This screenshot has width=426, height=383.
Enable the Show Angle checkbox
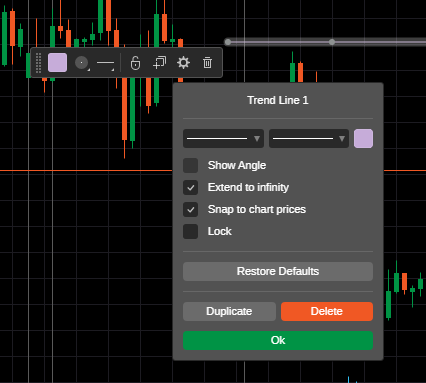pyautogui.click(x=190, y=165)
